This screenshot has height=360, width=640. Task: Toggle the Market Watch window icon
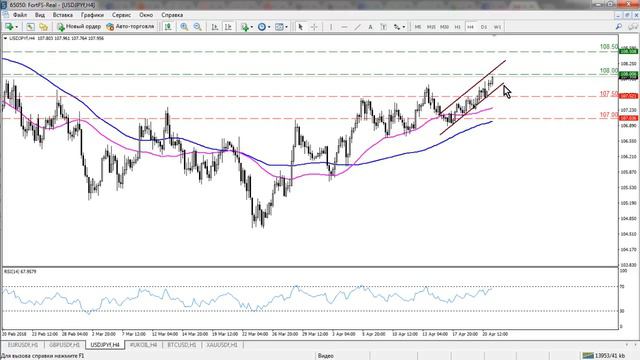(x=43, y=27)
